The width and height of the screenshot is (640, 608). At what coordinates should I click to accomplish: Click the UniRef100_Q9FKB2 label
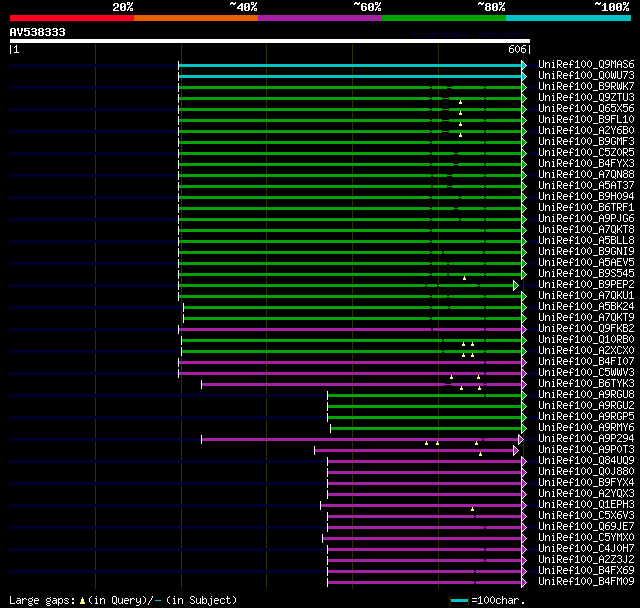pos(586,329)
